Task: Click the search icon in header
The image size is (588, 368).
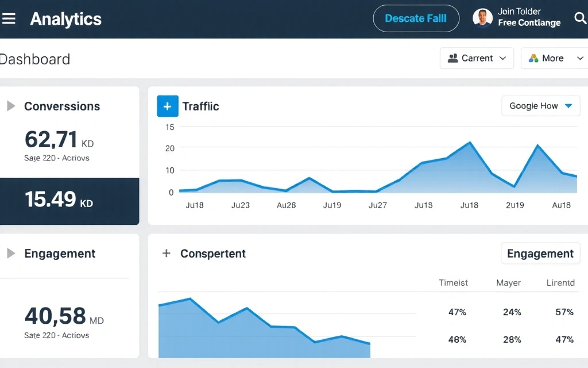Action: pos(580,18)
